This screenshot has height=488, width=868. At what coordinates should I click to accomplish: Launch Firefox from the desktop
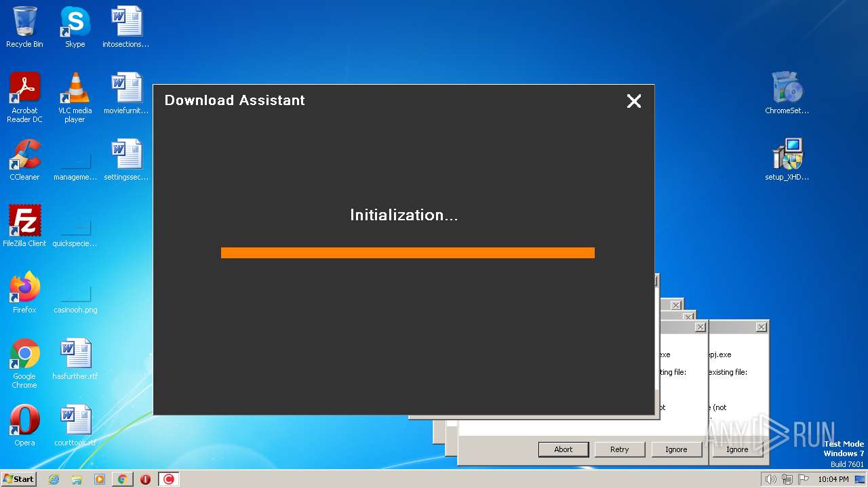point(24,293)
